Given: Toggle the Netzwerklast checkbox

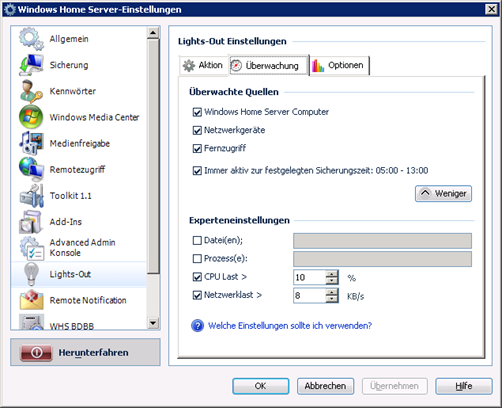Looking at the screenshot, I should (197, 295).
